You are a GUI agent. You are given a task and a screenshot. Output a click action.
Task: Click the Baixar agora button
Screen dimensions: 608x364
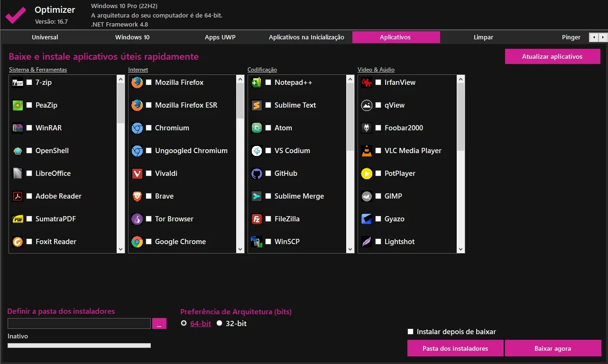click(553, 348)
